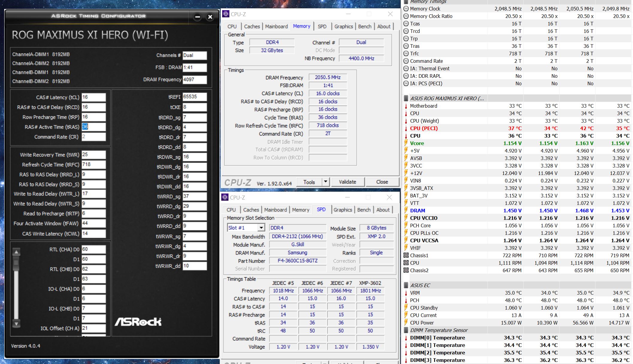Click the tRAS input field showing 36
633x364 pixels.
click(x=94, y=127)
